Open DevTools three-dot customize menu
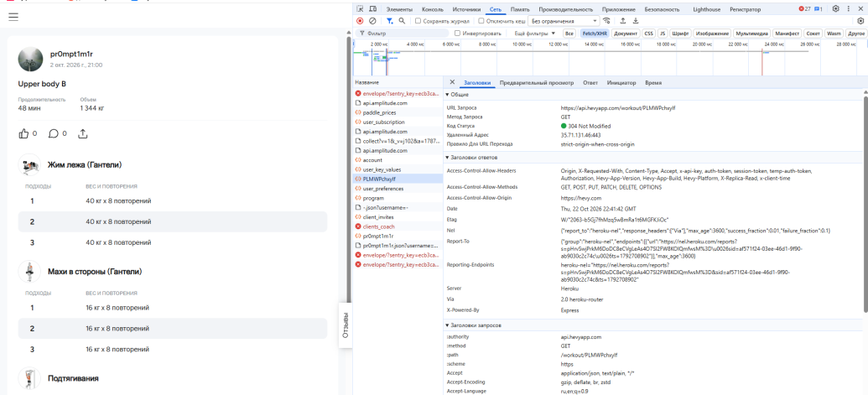Screen dimensions: 868x395 click(848, 9)
